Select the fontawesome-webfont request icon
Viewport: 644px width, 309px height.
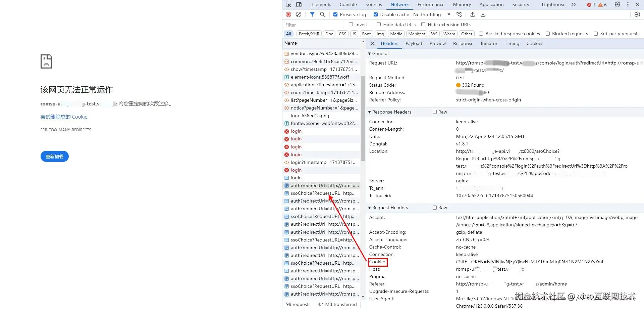286,124
